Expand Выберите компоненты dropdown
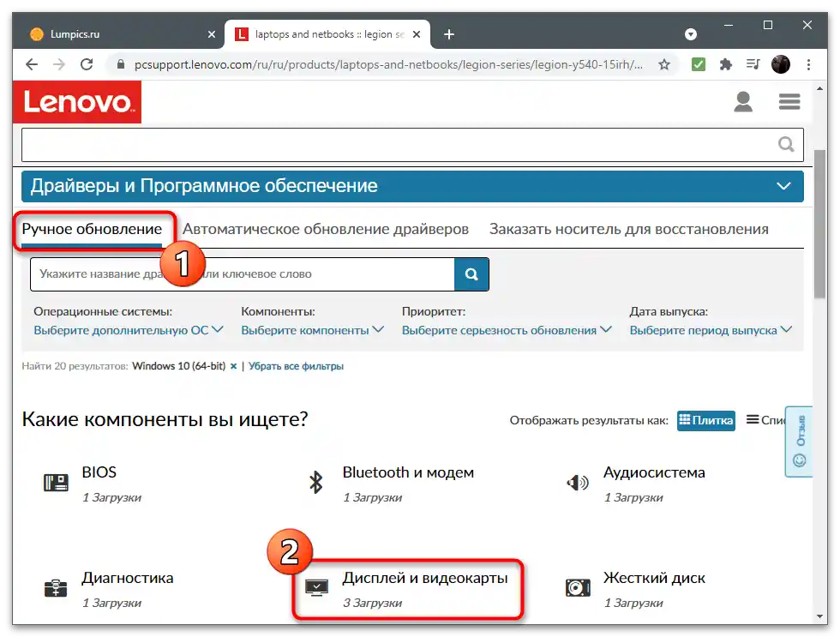Image resolution: width=840 pixels, height=637 pixels. pyautogui.click(x=312, y=330)
